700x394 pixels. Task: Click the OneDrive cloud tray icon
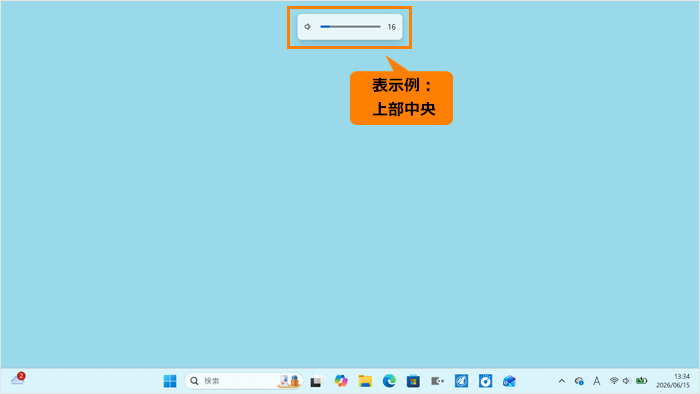pos(579,381)
